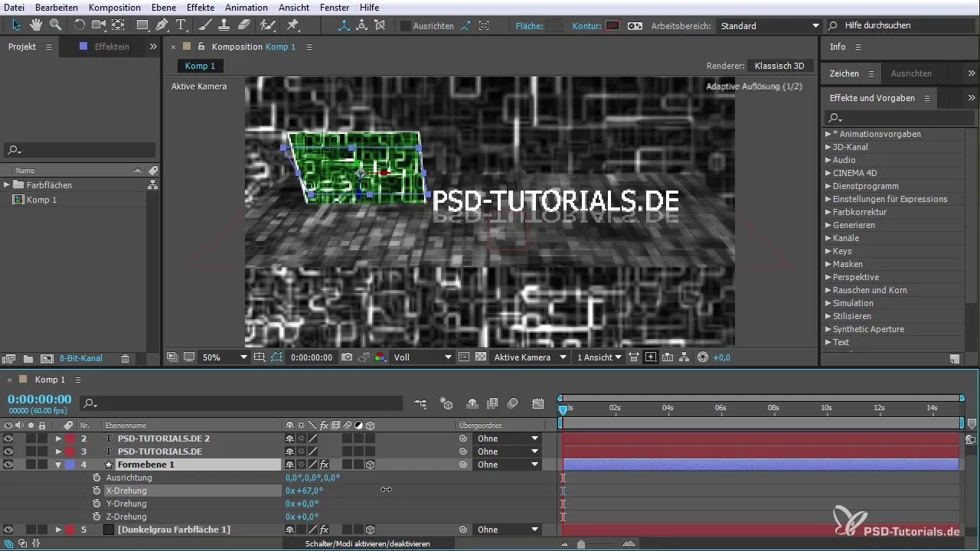Toggle stopwatch for Ausrichtung
The width and height of the screenshot is (980, 551).
(96, 478)
